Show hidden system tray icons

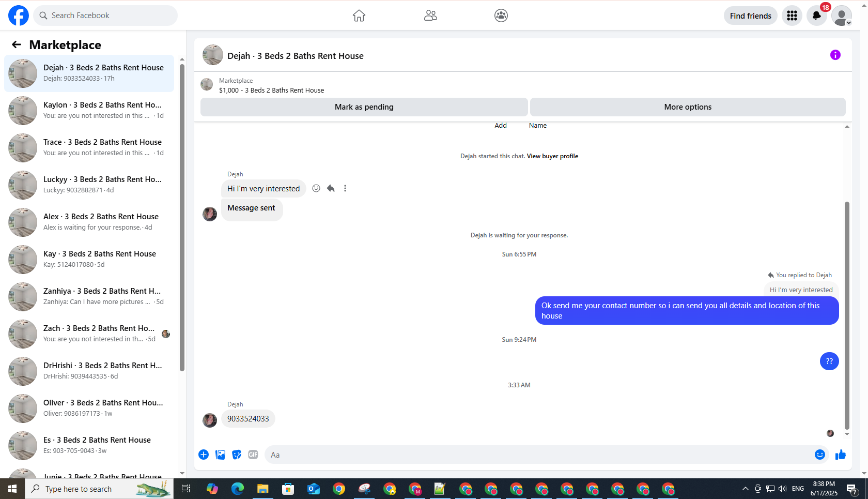pyautogui.click(x=745, y=489)
